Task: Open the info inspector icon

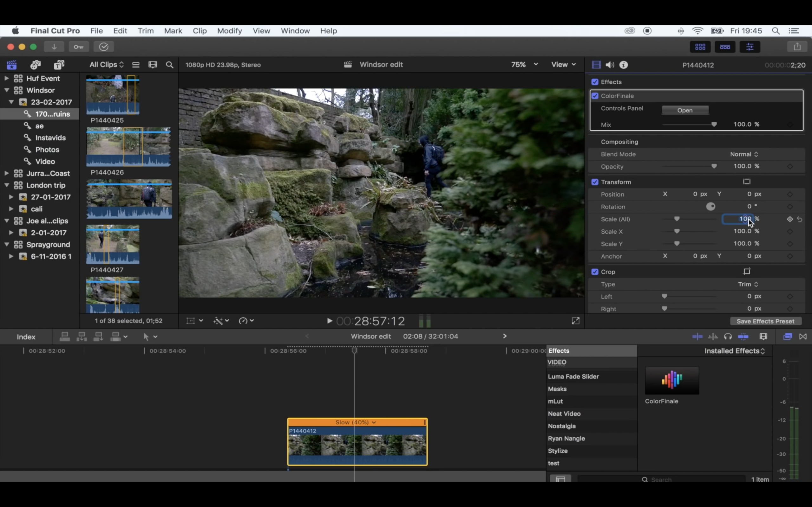Action: coord(623,65)
